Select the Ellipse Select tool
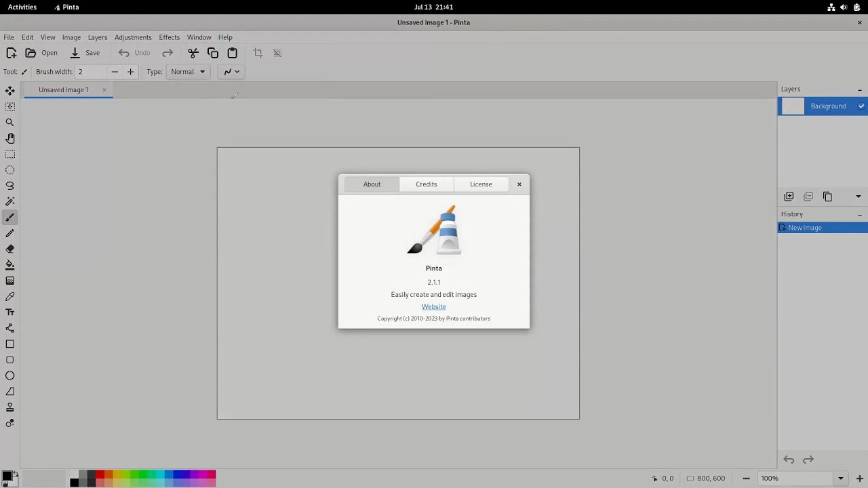Image resolution: width=868 pixels, height=488 pixels. (10, 170)
